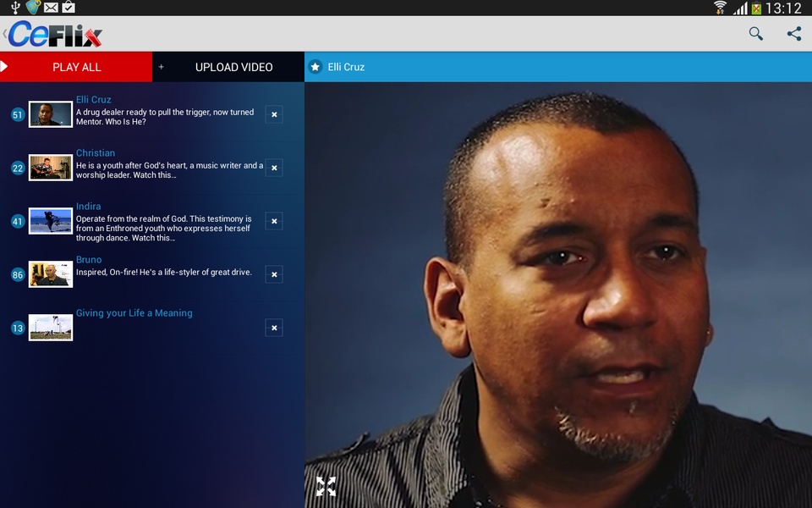This screenshot has height=508, width=812.
Task: Open the Bruno video thumbnail
Action: tap(51, 274)
